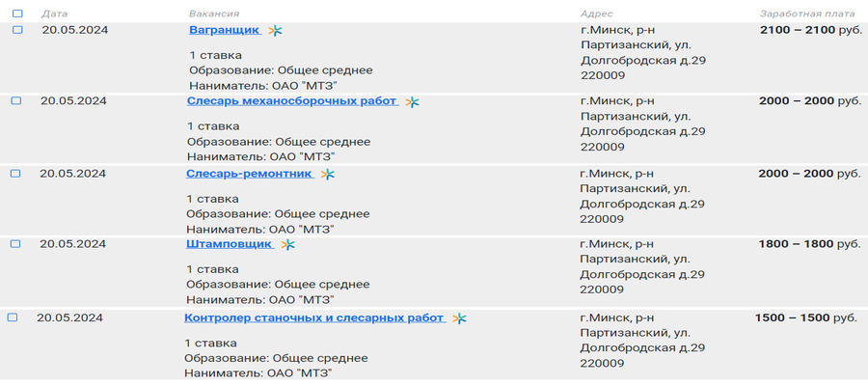Click Заработная плата column header
The width and height of the screenshot is (868, 386).
point(807,14)
